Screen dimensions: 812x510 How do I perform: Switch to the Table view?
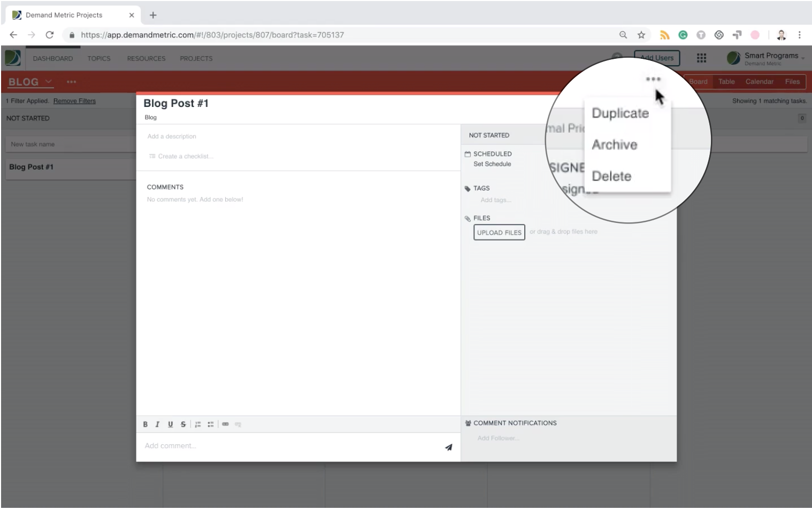point(726,82)
